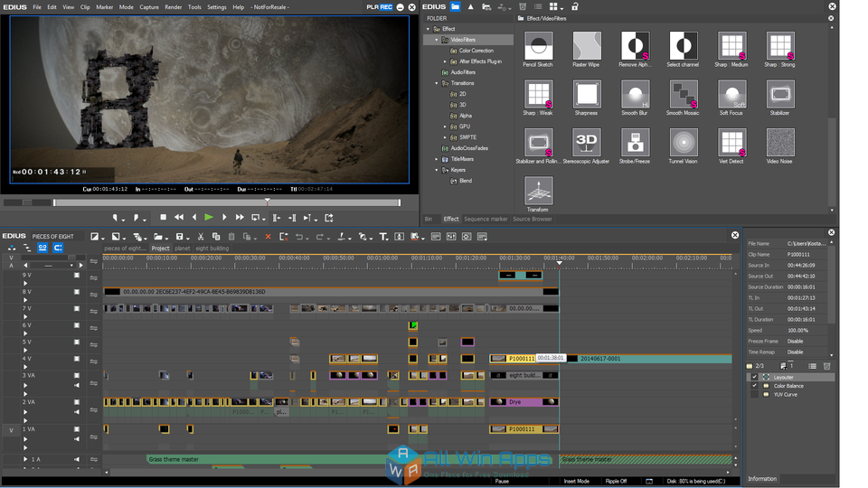Click the Information tab at bottom right
Image resolution: width=868 pixels, height=488 pixels.
[762, 479]
